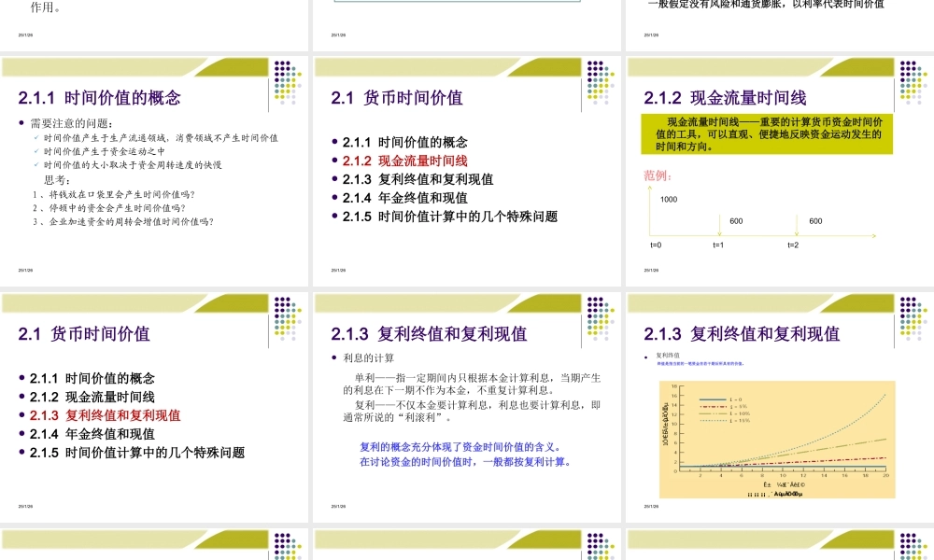Click the small bullet beside 复利终值 text
Image resolution: width=934 pixels, height=560 pixels.
pyautogui.click(x=645, y=357)
